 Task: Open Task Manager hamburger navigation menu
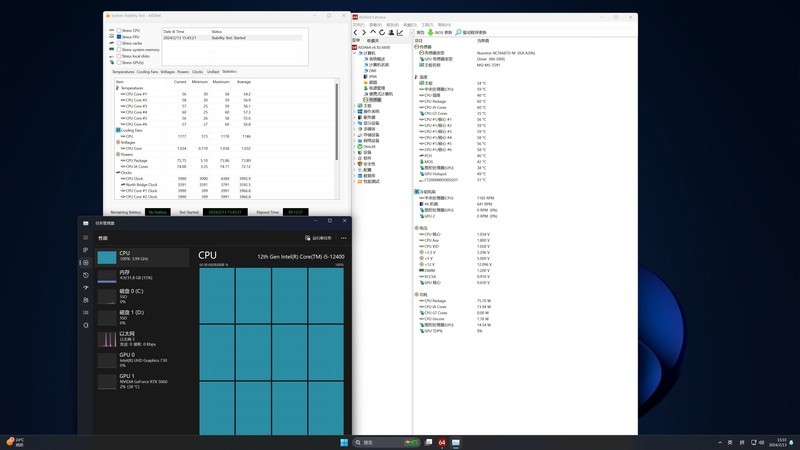[85, 238]
